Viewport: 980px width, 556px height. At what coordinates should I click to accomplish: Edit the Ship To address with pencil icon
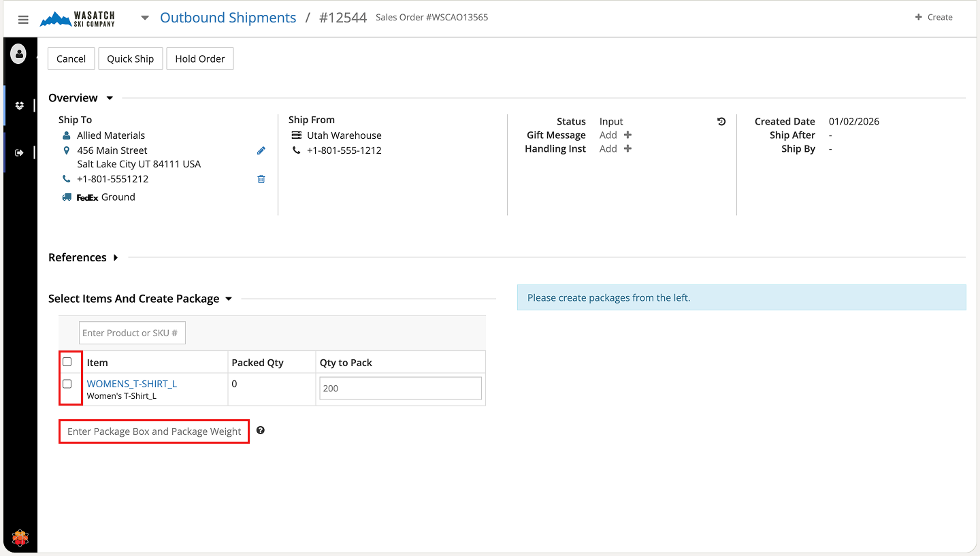tap(261, 151)
